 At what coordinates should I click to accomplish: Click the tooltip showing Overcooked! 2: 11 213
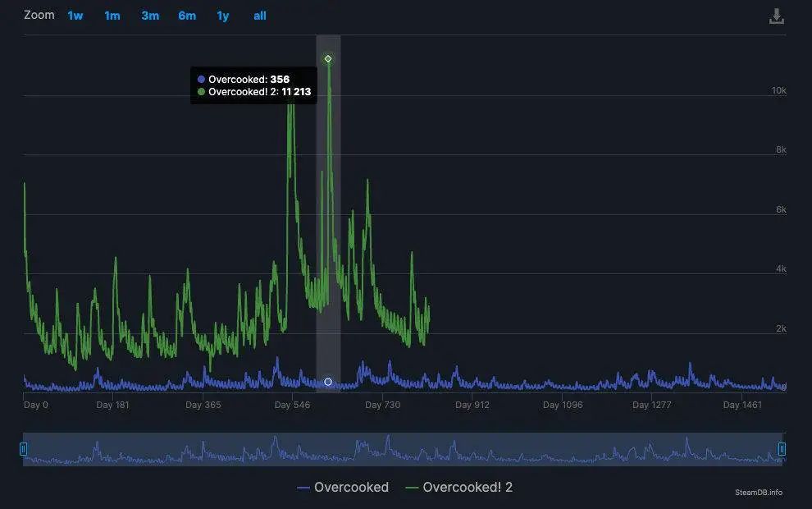click(x=253, y=85)
